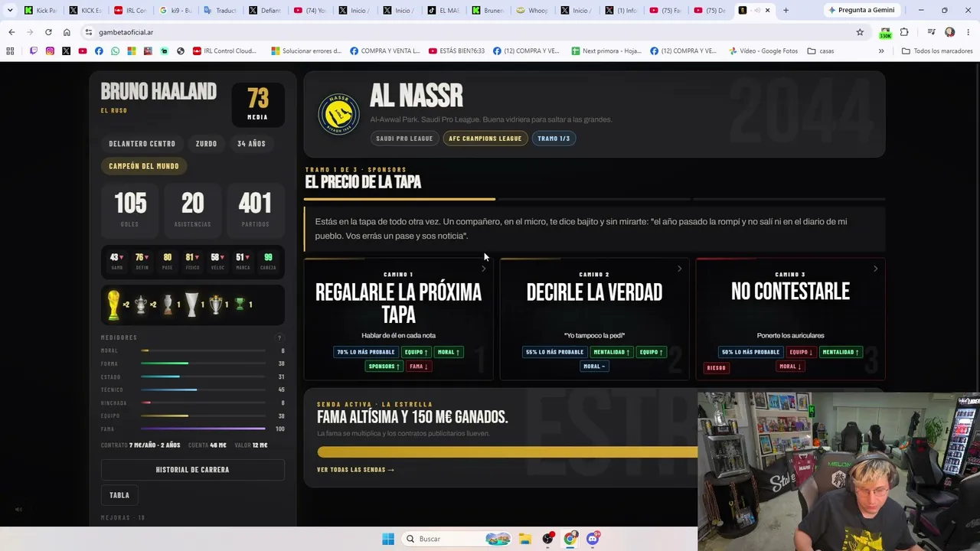The height and width of the screenshot is (551, 980).
Task: Open the Tabla button
Action: (x=119, y=495)
